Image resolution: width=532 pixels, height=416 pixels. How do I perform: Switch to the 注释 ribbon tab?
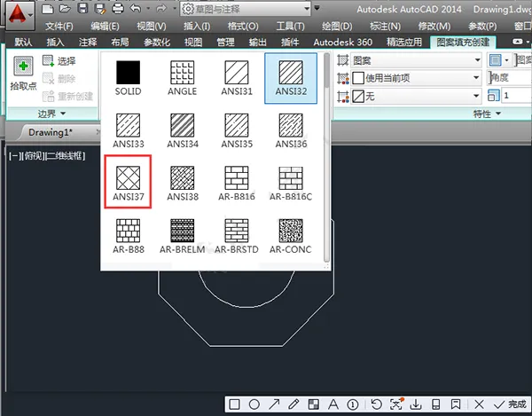tap(88, 42)
